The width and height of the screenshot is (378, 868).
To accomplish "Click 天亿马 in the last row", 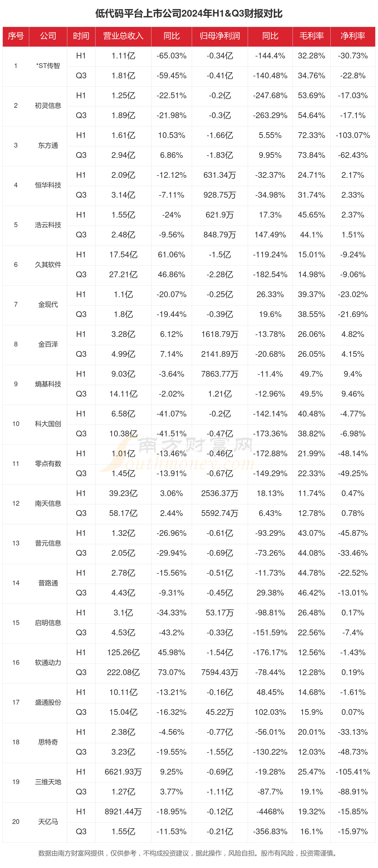I will (48, 821).
